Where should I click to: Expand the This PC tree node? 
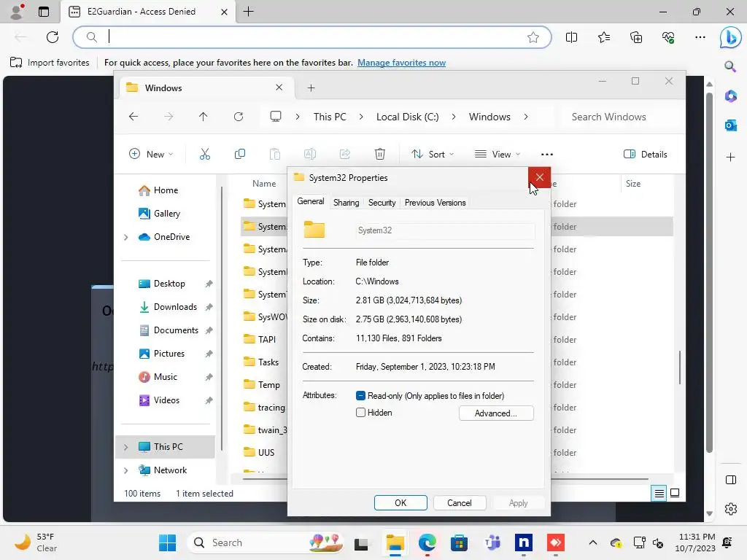125,447
